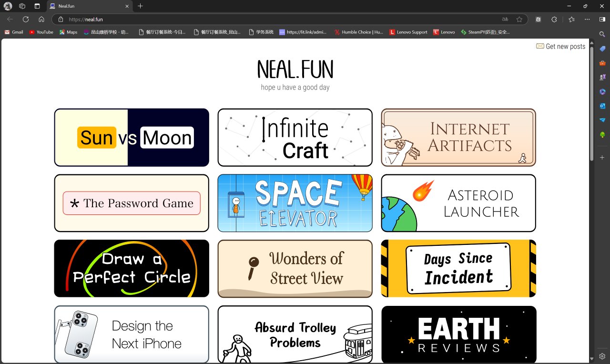Click the envelope icon beside Get new posts

click(540, 46)
